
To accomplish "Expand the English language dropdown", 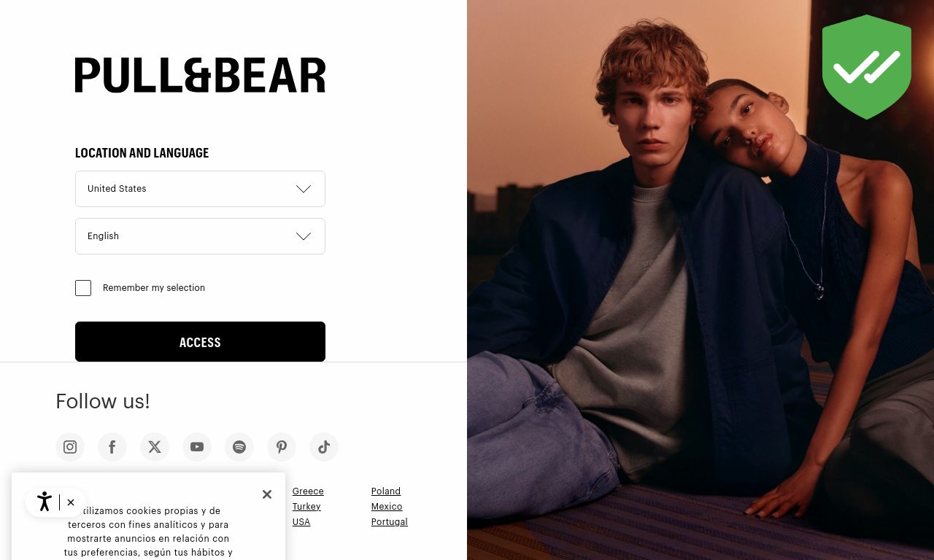I will [200, 236].
